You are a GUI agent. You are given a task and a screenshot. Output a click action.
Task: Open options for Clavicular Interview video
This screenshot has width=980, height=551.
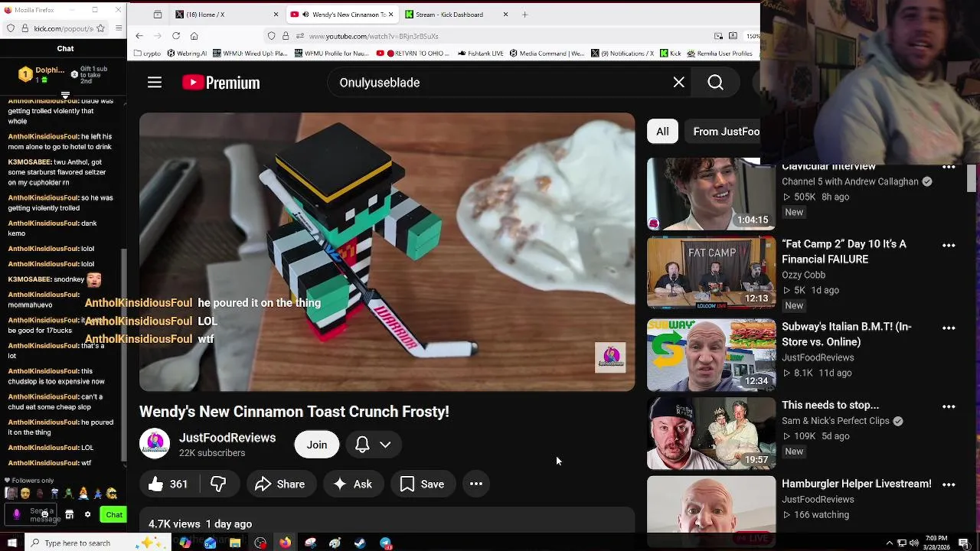[949, 167]
